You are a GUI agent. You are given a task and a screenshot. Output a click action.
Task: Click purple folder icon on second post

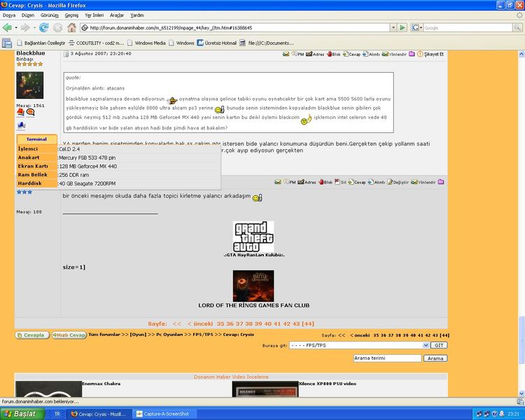441,182
